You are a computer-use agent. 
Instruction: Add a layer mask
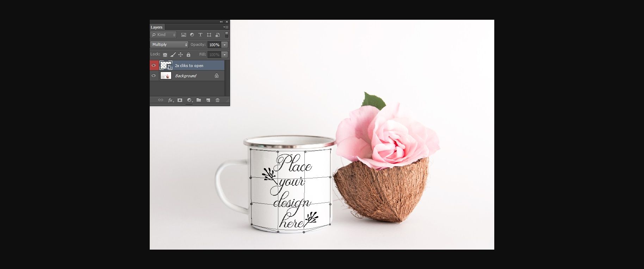180,100
